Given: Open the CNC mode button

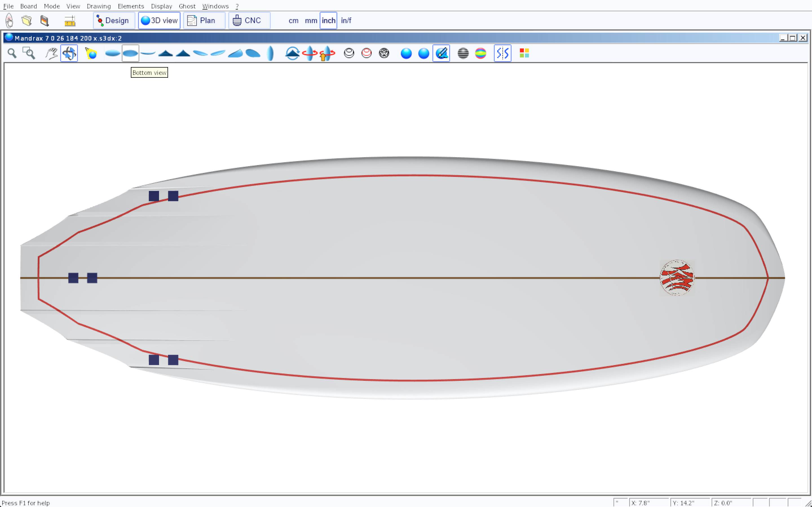Looking at the screenshot, I should click(249, 21).
